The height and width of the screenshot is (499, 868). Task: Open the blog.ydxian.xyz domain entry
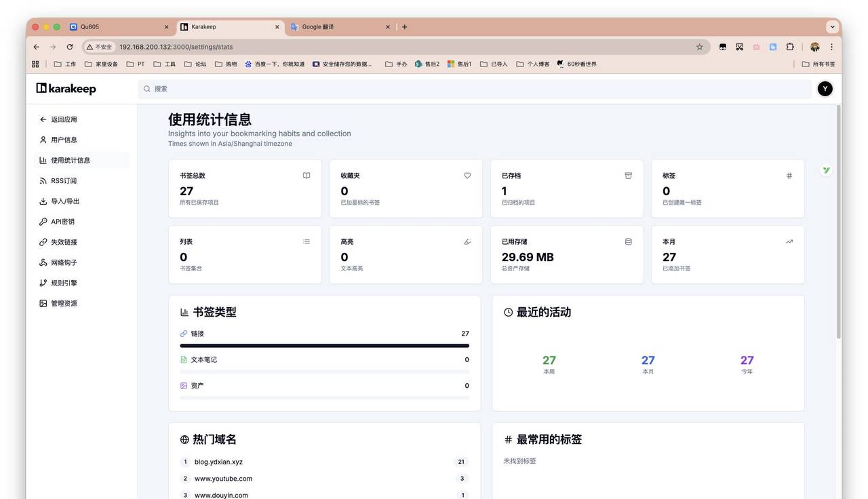(218, 462)
